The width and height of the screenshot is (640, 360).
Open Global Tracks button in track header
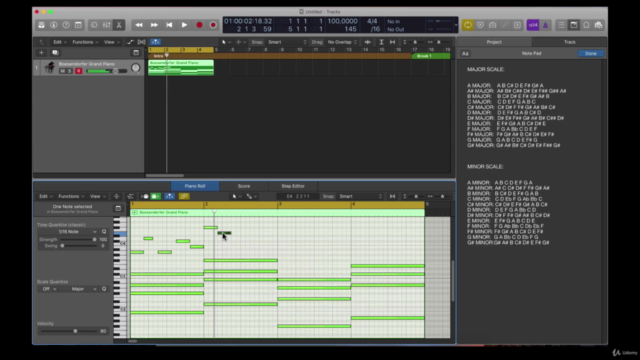coord(136,53)
